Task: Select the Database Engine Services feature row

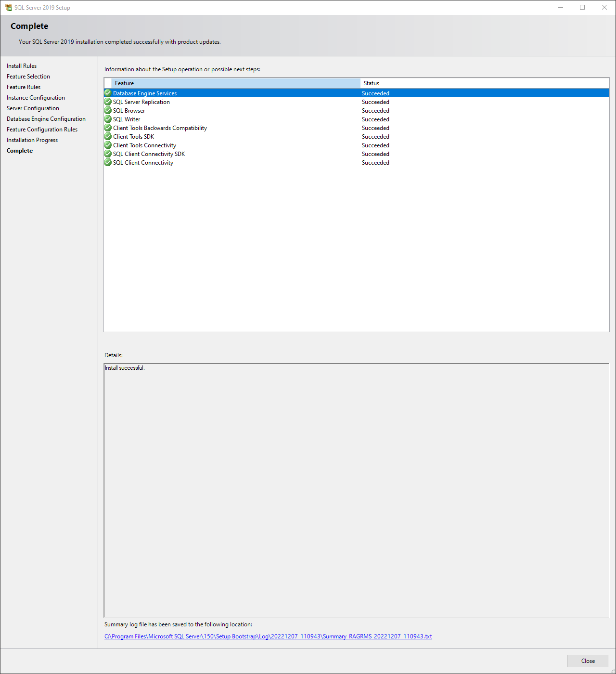Action: point(357,93)
